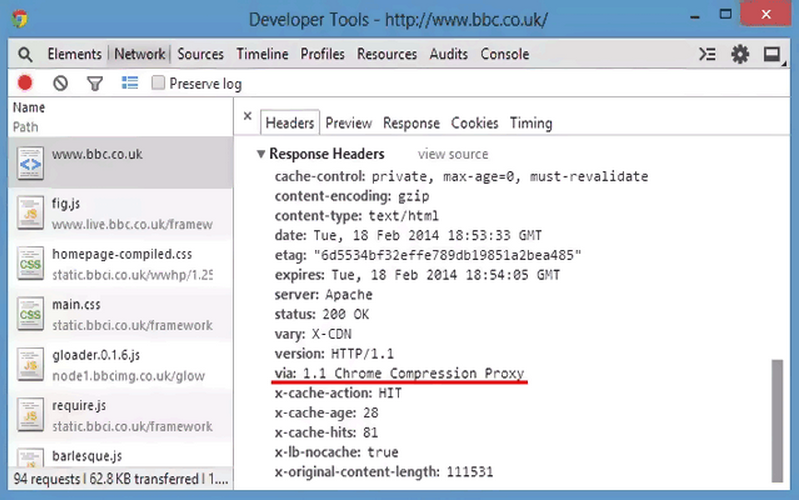Click the date header line
Viewport: 800px width, 502px height.
[x=408, y=236]
